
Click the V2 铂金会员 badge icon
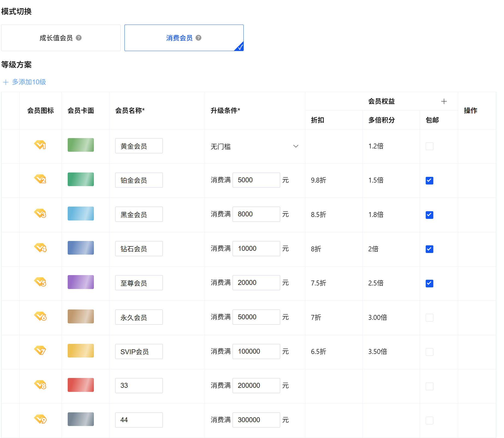40,179
